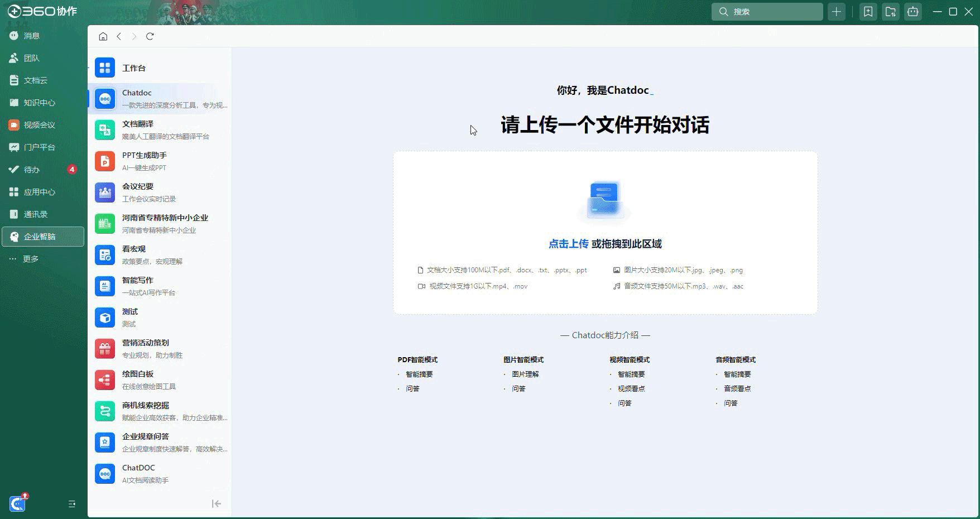
Task: Open 视频会议 video meeting
Action: coord(43,125)
